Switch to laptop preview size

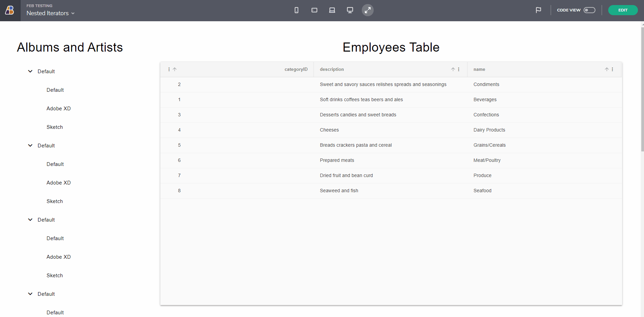tap(332, 10)
